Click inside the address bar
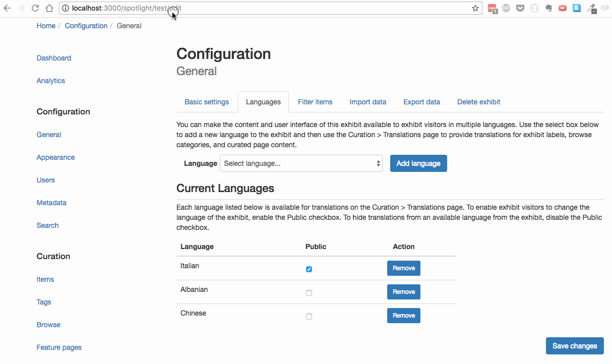612x364 pixels. 252,8
